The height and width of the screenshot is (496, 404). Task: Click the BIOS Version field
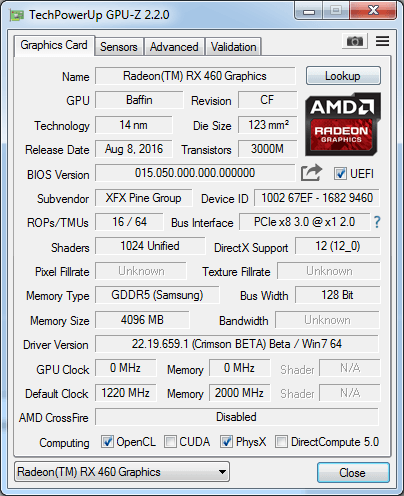point(195,173)
